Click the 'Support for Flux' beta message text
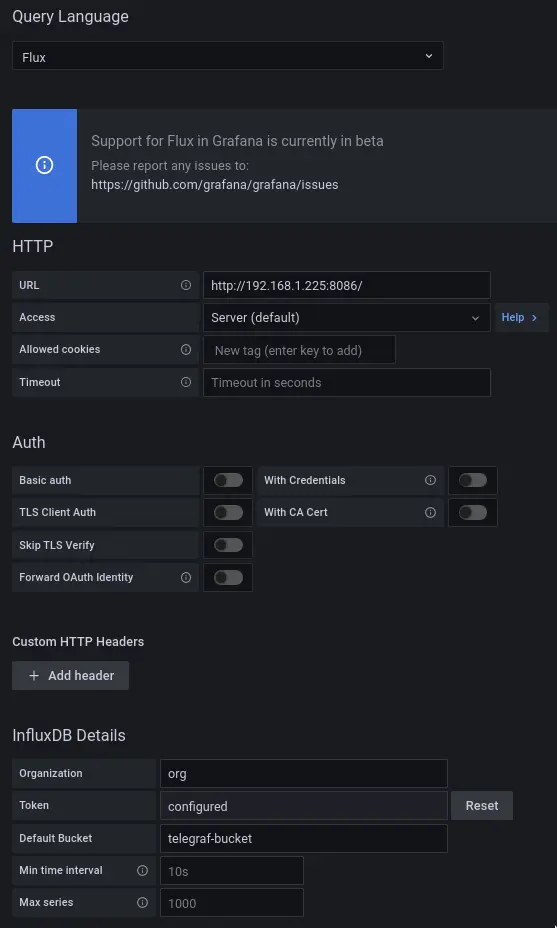The height and width of the screenshot is (928, 557). pyautogui.click(x=237, y=141)
